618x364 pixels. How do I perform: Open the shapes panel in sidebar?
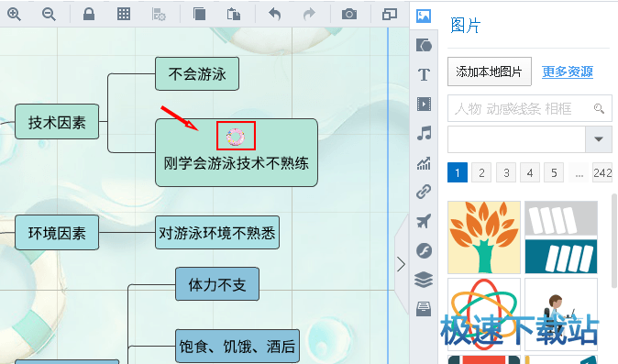point(424,45)
